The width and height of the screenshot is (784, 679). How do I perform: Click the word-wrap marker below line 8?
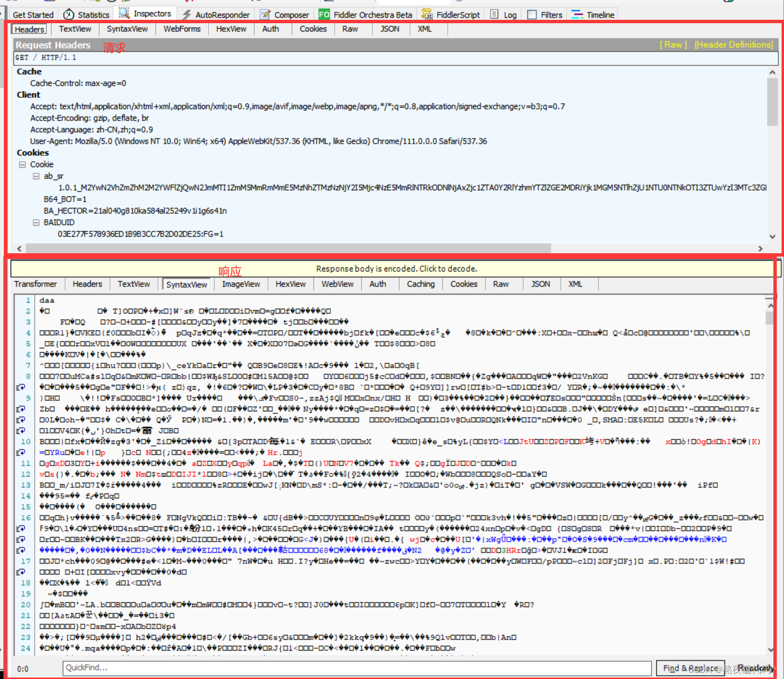click(x=20, y=387)
